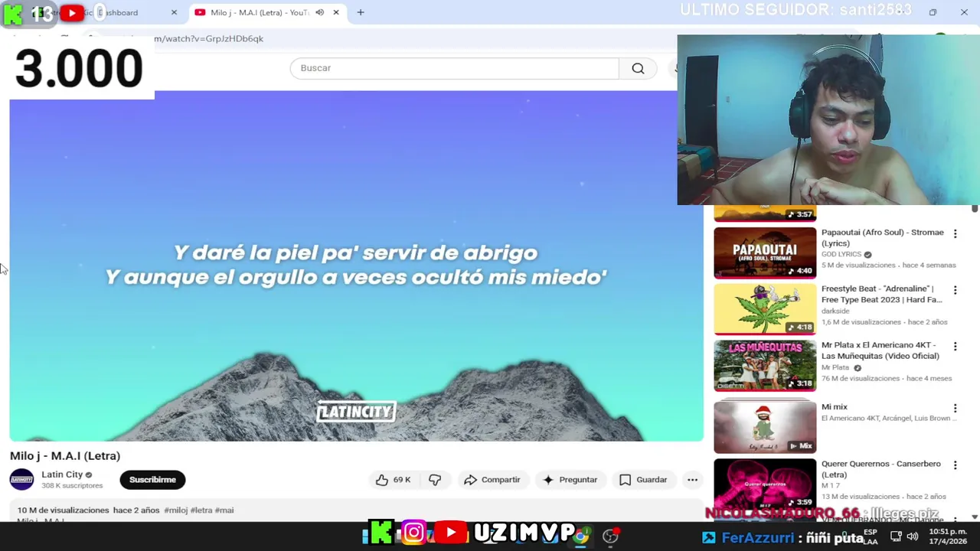Image resolution: width=980 pixels, height=551 pixels.
Task: Open more actions three-dot menu under video
Action: click(692, 480)
